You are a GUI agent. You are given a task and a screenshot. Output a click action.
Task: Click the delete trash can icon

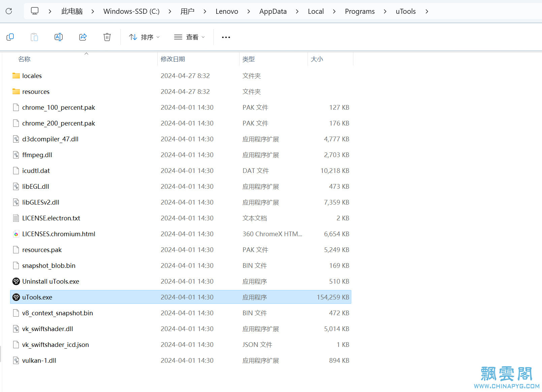tap(107, 37)
